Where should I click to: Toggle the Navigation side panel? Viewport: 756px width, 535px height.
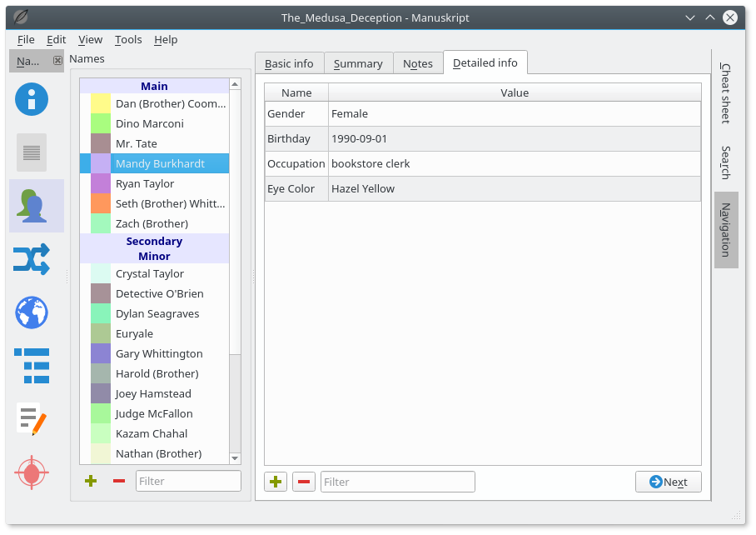click(x=725, y=229)
